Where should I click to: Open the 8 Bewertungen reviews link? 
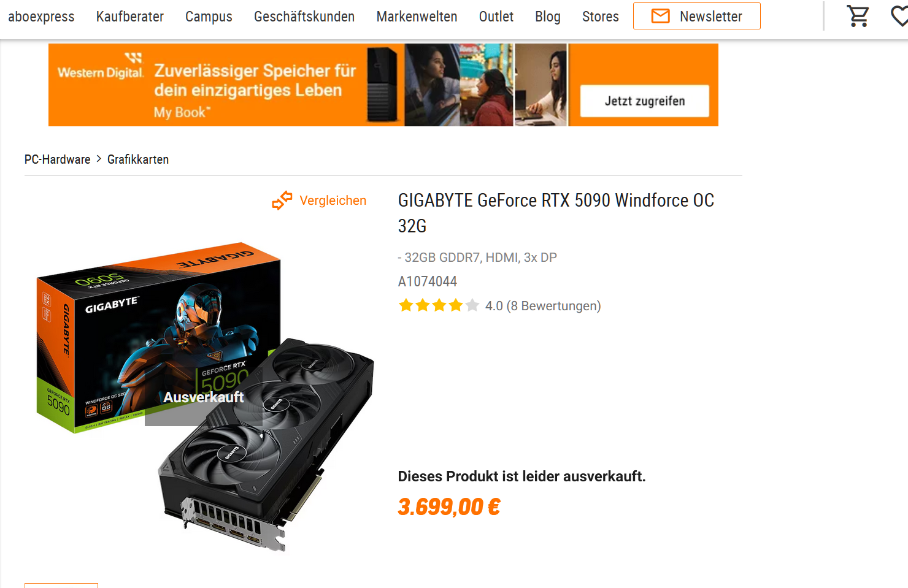pyautogui.click(x=554, y=306)
